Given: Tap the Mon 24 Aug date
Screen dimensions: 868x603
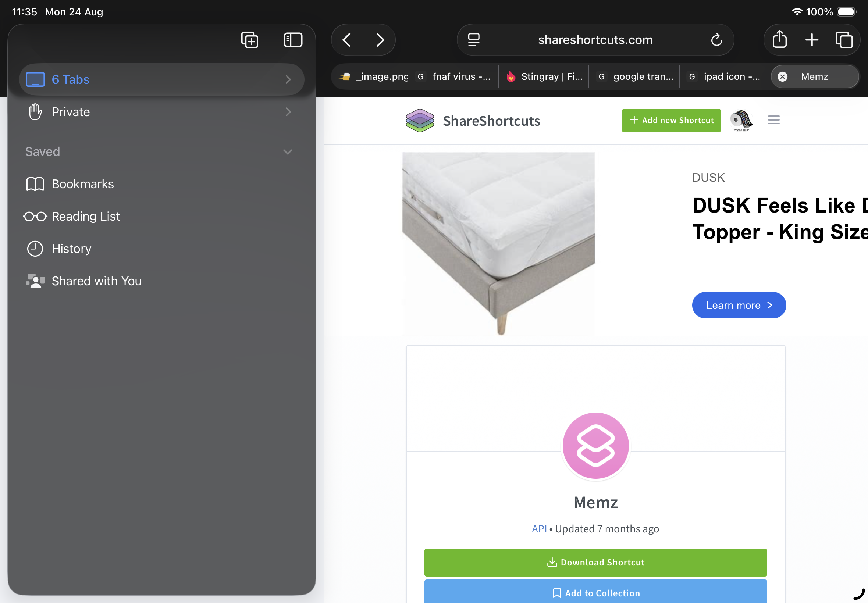Looking at the screenshot, I should coord(74,12).
